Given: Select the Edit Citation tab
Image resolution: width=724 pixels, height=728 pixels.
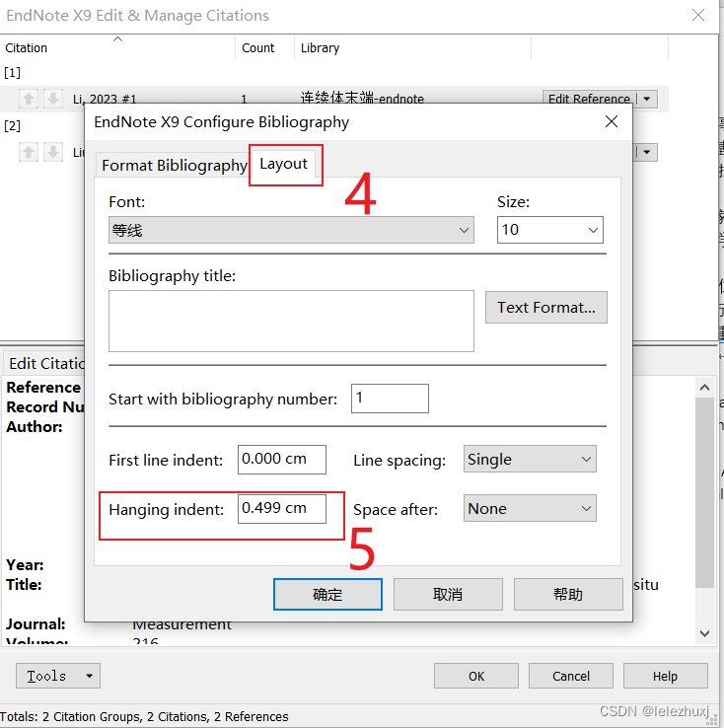Looking at the screenshot, I should click(45, 363).
